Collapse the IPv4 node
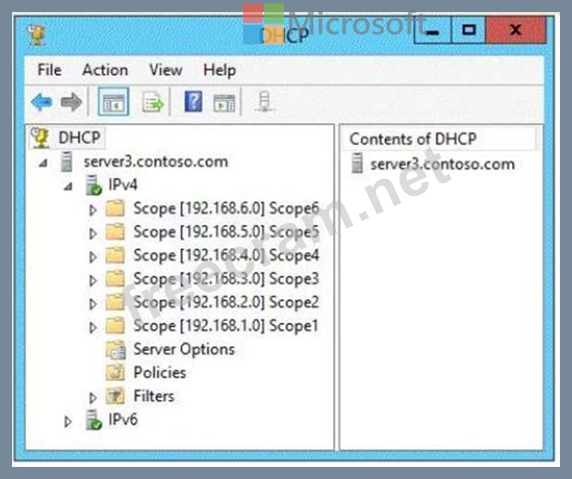This screenshot has height=479, width=572. [x=68, y=186]
